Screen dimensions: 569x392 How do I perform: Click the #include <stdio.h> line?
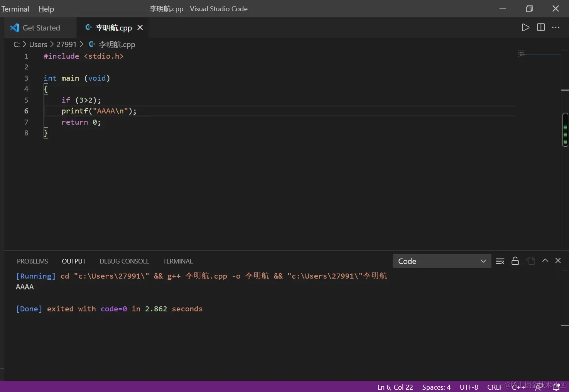click(x=84, y=56)
